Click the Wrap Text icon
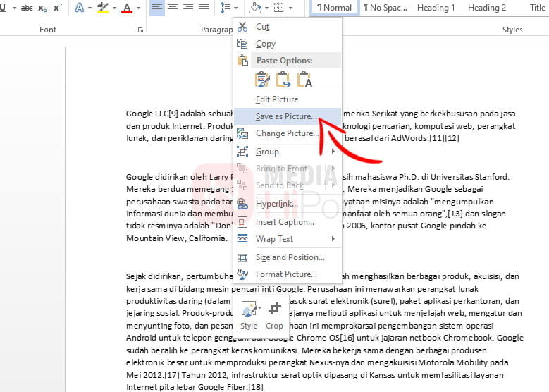Image resolution: width=549 pixels, height=392 pixels. (x=242, y=239)
